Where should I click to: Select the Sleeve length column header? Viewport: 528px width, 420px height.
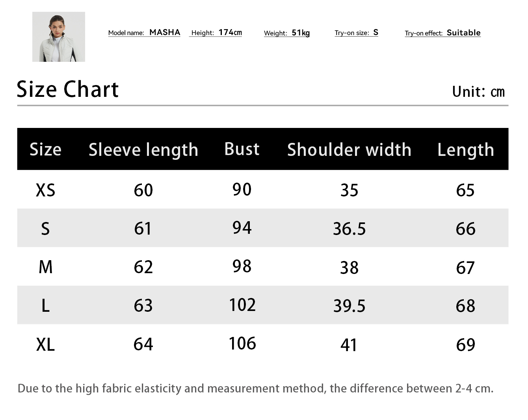143,150
